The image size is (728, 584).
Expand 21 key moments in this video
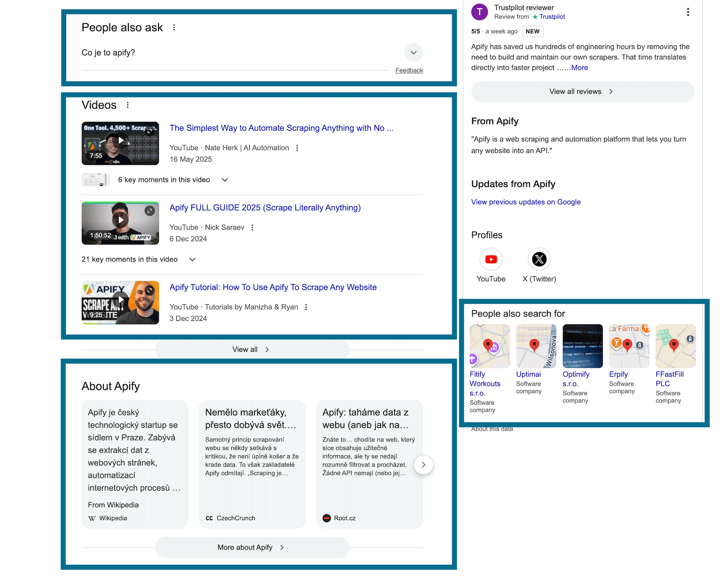pyautogui.click(x=192, y=259)
